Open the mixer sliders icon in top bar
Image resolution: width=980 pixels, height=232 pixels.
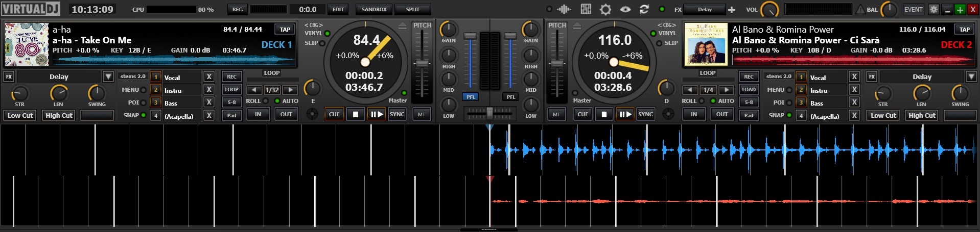pyautogui.click(x=586, y=9)
